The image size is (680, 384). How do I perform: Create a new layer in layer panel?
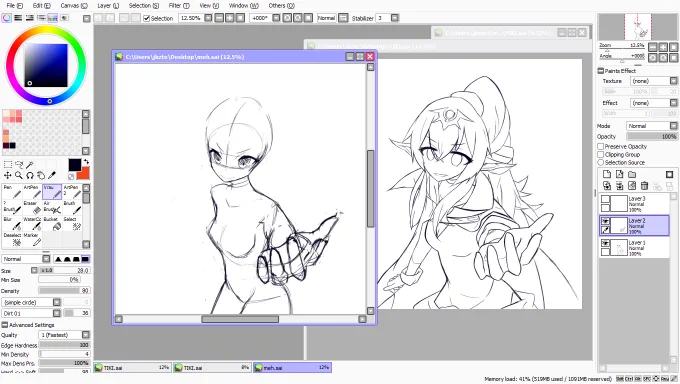click(607, 174)
